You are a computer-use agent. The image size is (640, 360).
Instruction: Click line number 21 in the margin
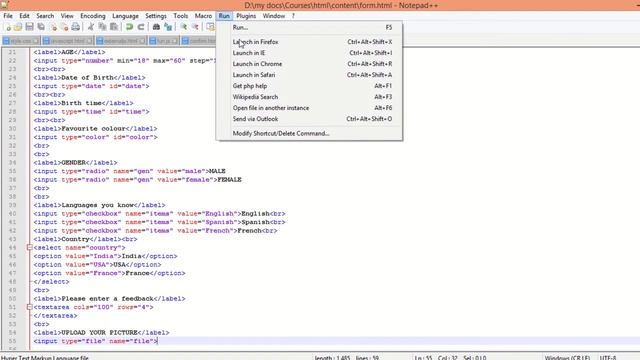[12, 52]
